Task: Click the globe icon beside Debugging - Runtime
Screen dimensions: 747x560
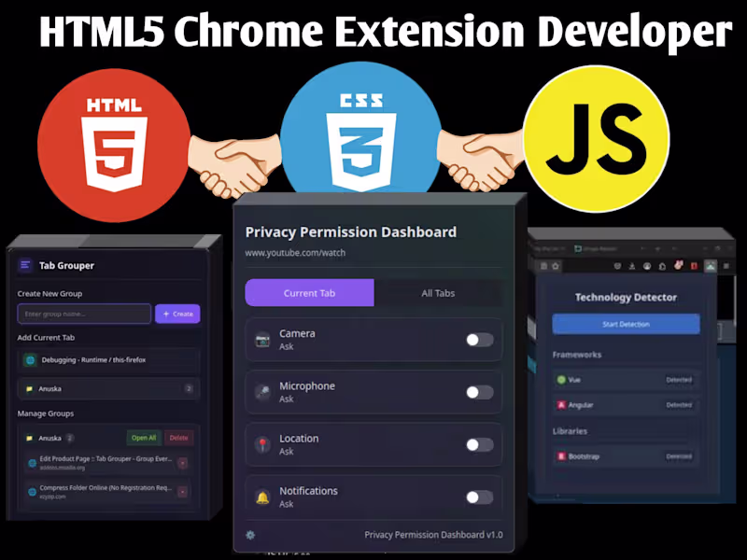Action: (30, 360)
